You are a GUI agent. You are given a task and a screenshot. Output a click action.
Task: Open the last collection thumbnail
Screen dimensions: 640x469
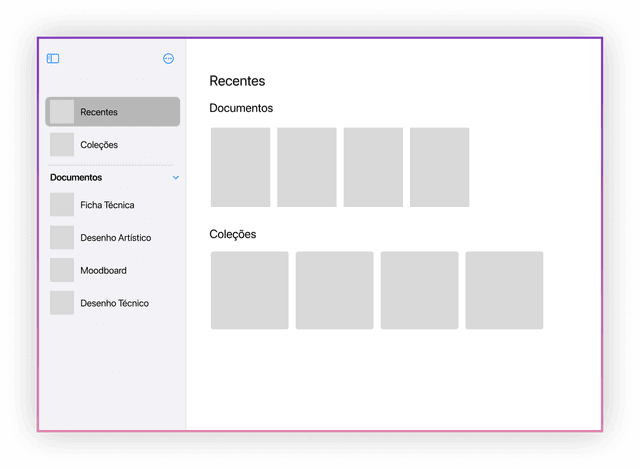pos(504,290)
